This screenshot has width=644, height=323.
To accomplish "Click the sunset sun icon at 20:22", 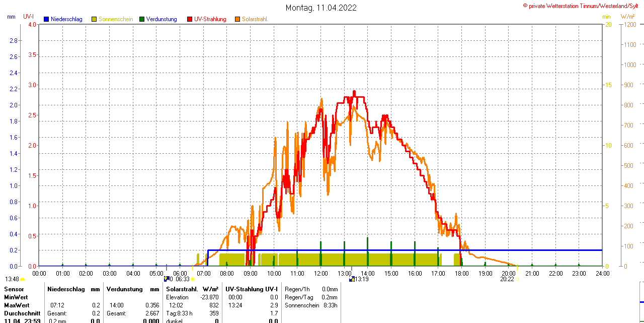I will tap(517, 279).
